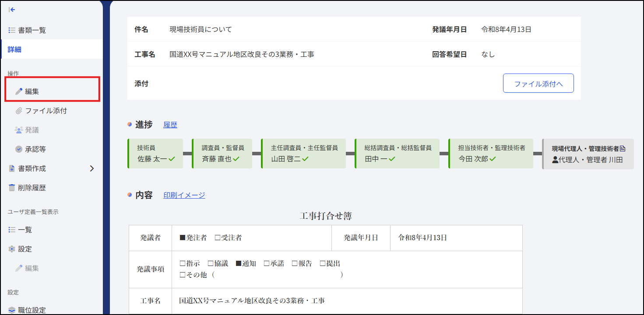Viewport: 644px width, 315px height.
Task: Click the check badge icon beside 承認等
Action: tap(19, 149)
